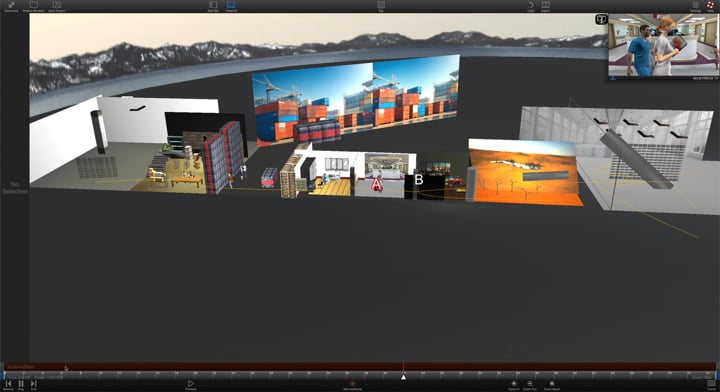720x392 pixels.
Task: Click the Undo icon
Action: pos(531,5)
